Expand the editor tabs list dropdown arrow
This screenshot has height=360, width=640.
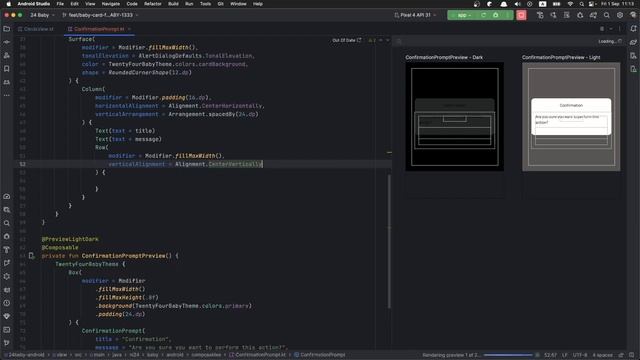coord(611,29)
